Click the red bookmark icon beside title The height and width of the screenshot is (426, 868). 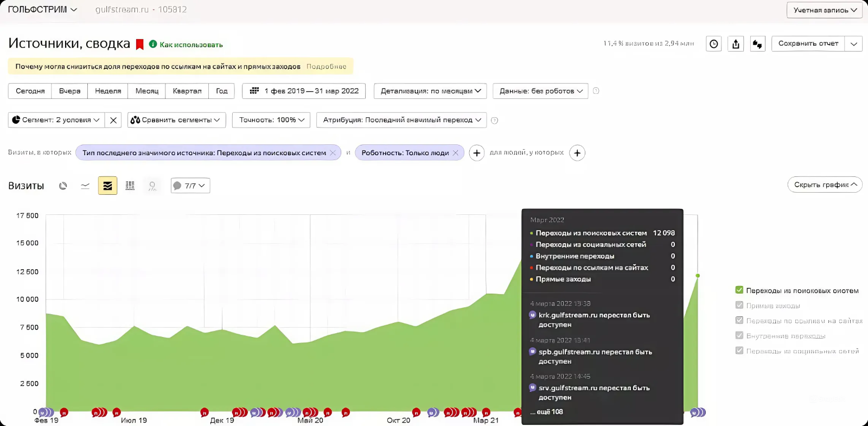pos(139,44)
